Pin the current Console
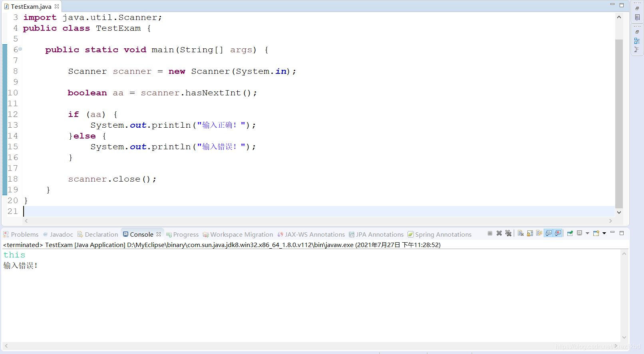Screen dimensions: 644x354 (570, 233)
